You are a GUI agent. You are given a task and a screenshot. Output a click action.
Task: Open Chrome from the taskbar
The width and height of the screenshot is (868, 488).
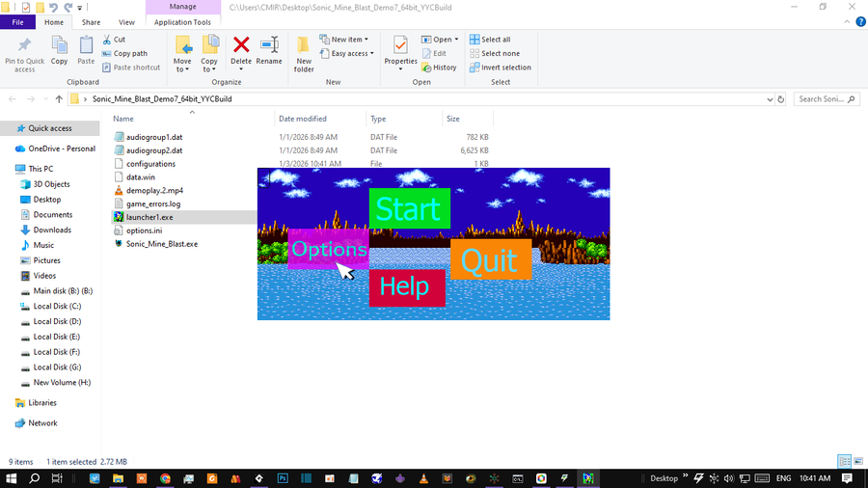click(165, 478)
